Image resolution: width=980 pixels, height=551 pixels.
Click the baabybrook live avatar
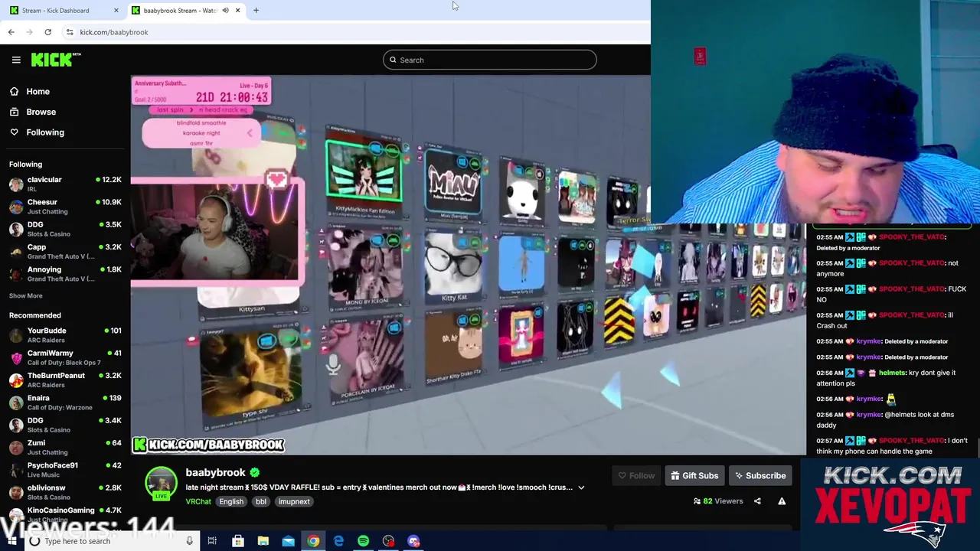pos(161,484)
